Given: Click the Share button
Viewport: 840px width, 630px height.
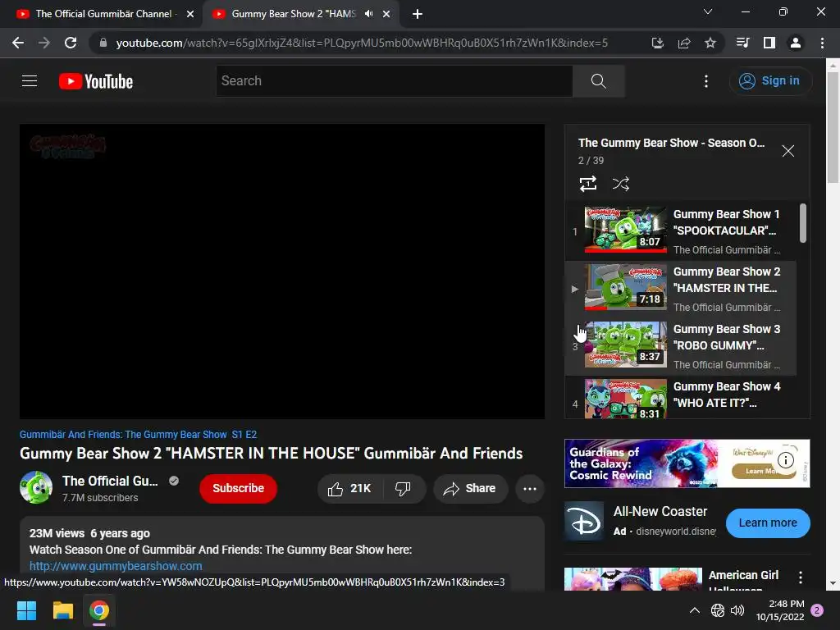Looking at the screenshot, I should click(x=470, y=489).
